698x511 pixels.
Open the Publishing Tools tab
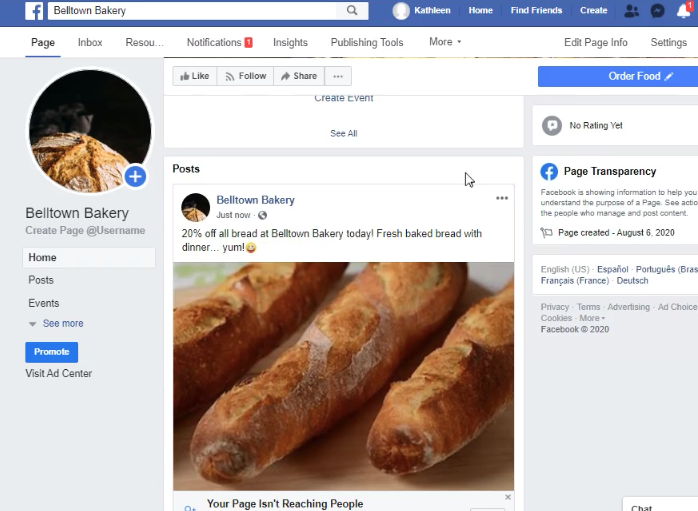[x=367, y=43]
